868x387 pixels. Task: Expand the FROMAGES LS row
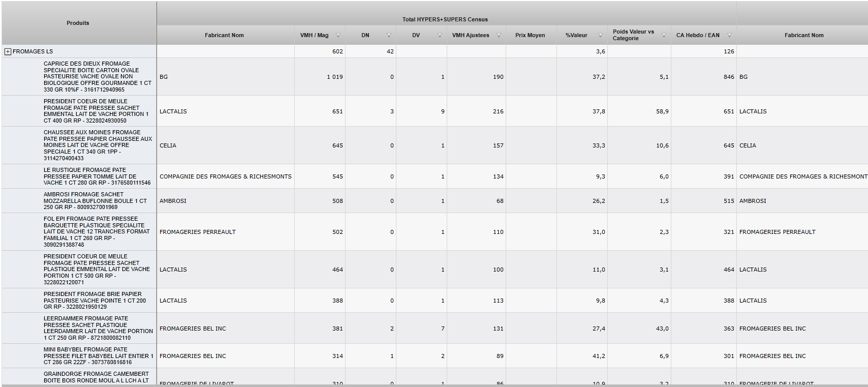click(x=8, y=52)
